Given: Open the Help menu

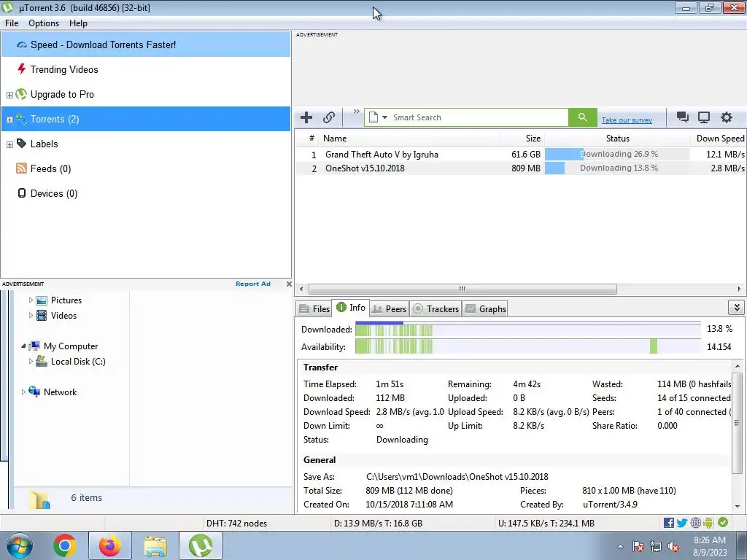Looking at the screenshot, I should pos(78,23).
